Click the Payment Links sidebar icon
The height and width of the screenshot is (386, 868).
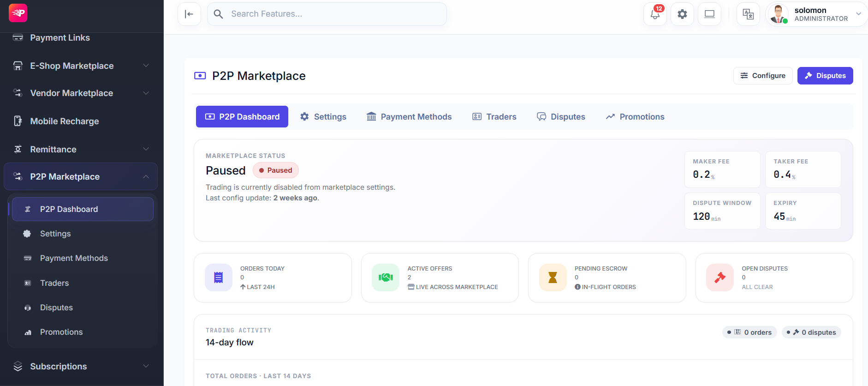(x=18, y=37)
